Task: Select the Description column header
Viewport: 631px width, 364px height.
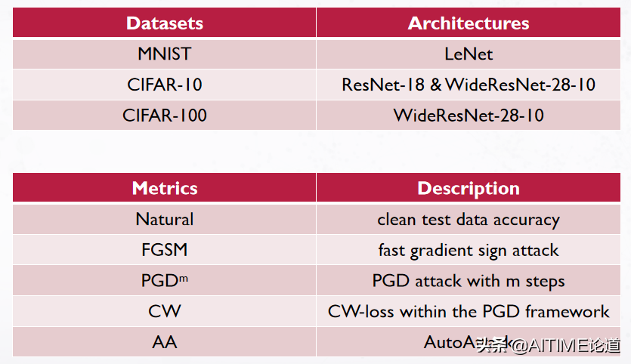Action: click(x=469, y=188)
